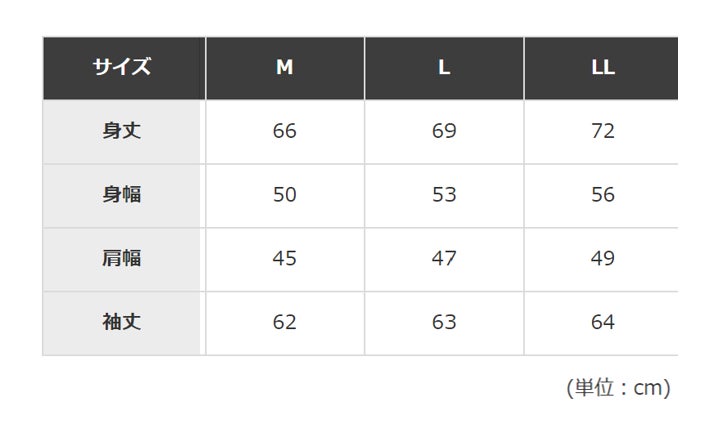Image resolution: width=720 pixels, height=442 pixels.
Task: Click the 身丈 row label
Action: click(123, 131)
